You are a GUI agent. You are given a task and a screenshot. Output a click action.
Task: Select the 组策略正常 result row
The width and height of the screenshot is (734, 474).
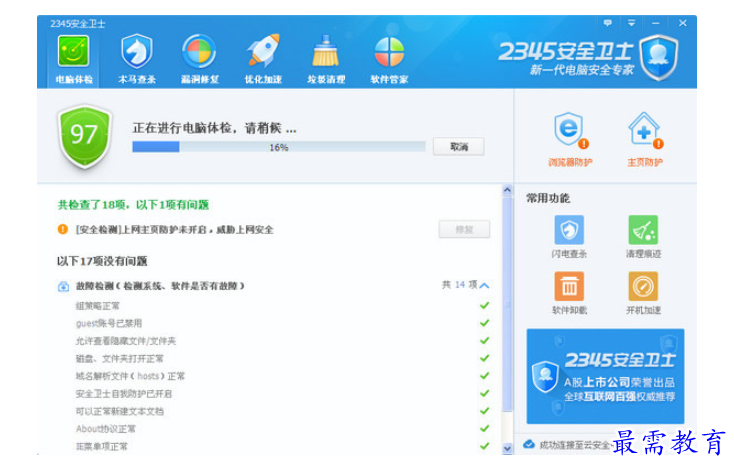pyautogui.click(x=282, y=306)
